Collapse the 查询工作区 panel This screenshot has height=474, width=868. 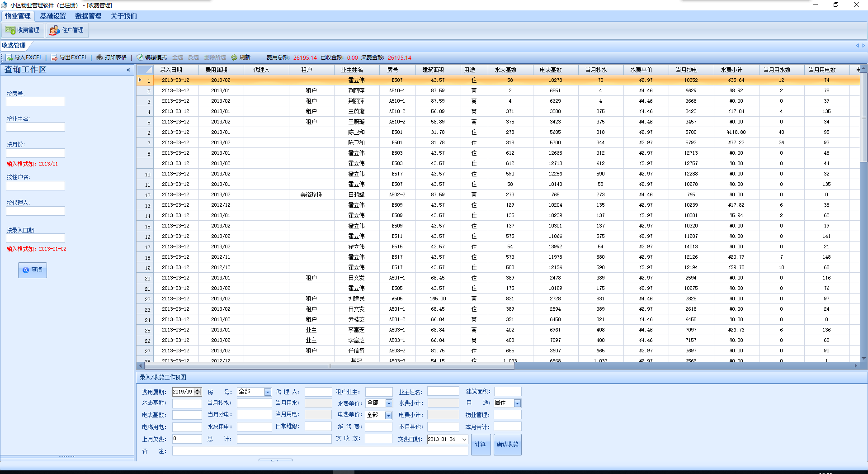click(x=128, y=70)
